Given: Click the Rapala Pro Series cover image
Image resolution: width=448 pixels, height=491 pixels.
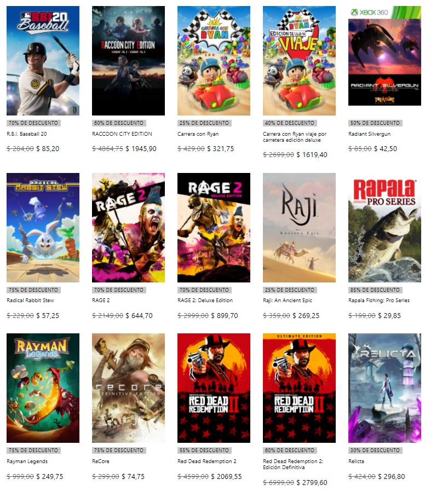Looking at the screenshot, I should [384, 228].
